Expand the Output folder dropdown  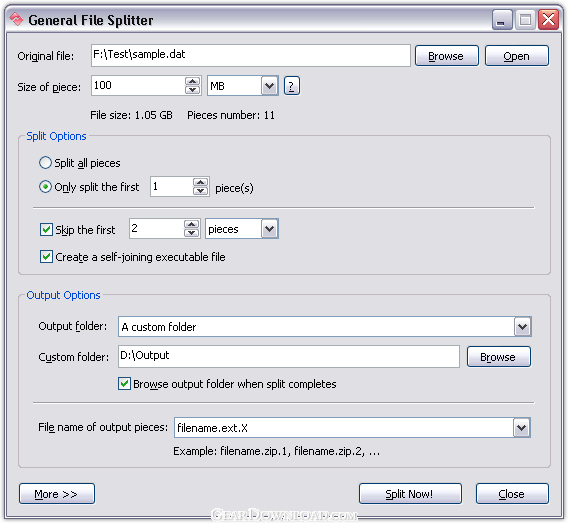coord(522,327)
